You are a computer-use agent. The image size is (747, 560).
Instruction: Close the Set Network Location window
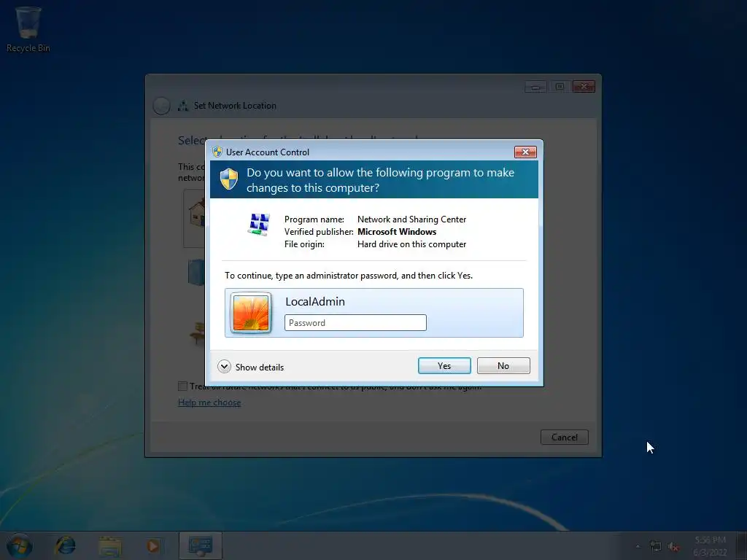[584, 87]
